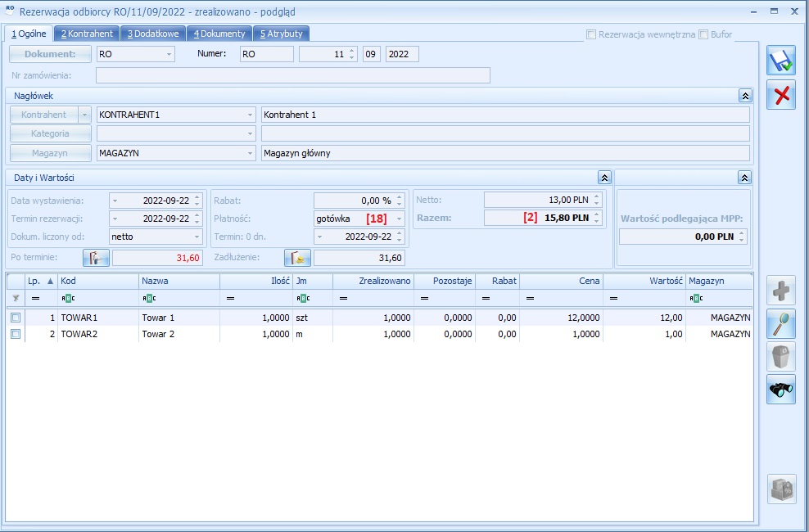Expand the Magazyn combo box
809x532 pixels.
[x=250, y=153]
